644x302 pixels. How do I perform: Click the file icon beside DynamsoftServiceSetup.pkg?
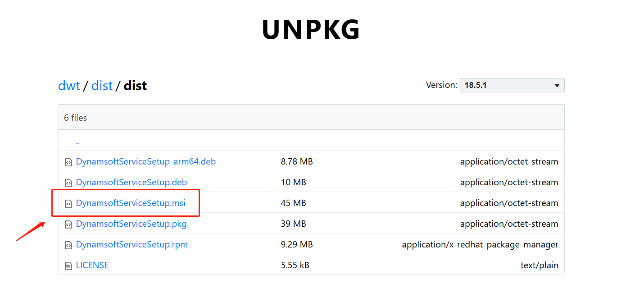(68, 224)
